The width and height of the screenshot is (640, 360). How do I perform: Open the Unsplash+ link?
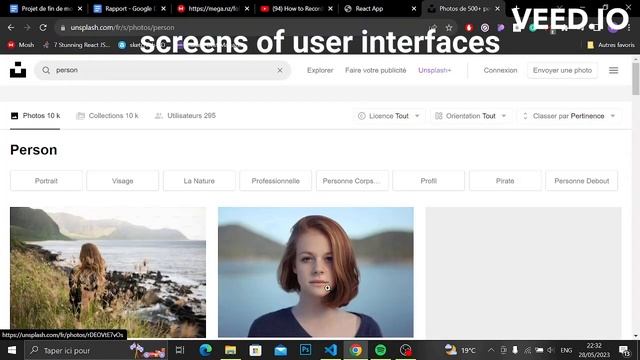pos(434,70)
